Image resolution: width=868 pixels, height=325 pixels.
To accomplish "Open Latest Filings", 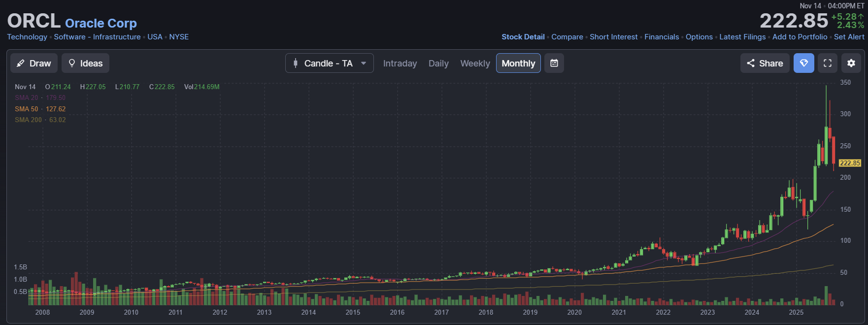I will (742, 37).
